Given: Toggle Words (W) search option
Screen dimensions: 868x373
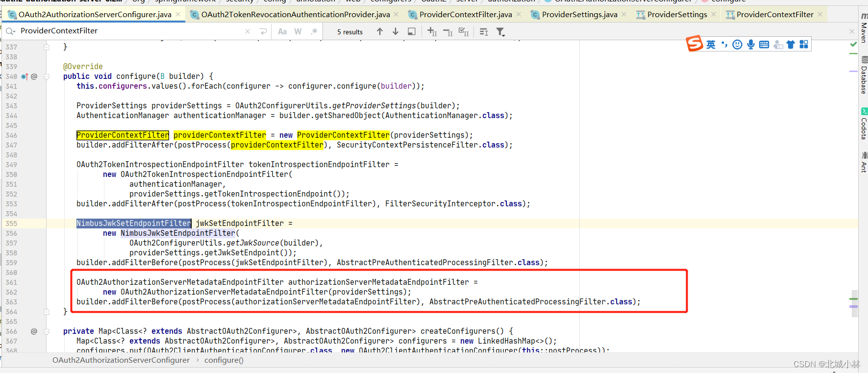Looking at the screenshot, I should coord(298,31).
